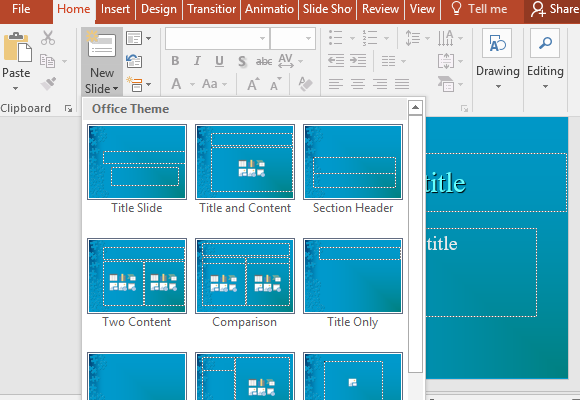The width and height of the screenshot is (580, 400).
Task: Open the Clipboard dialog launcher
Action: click(68, 108)
